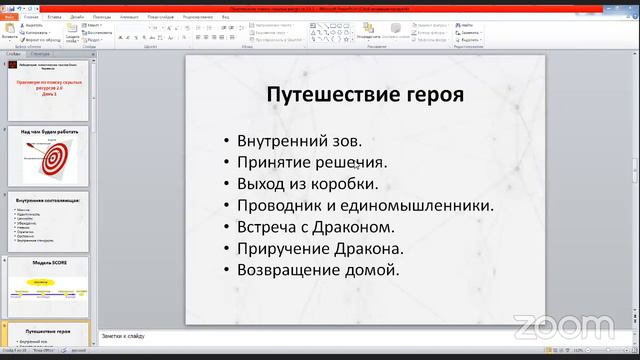
Task: Toggle Italic formatting
Action: 128,38
